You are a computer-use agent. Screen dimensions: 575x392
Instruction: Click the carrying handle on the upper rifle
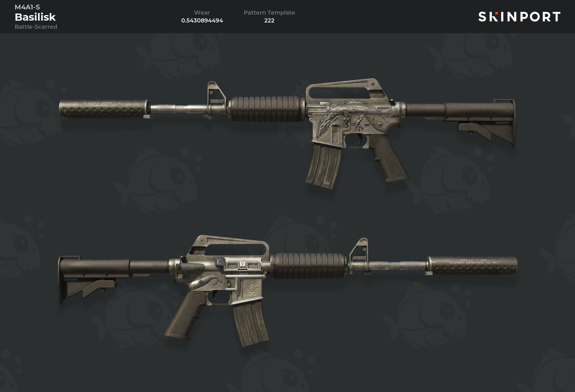(x=345, y=90)
